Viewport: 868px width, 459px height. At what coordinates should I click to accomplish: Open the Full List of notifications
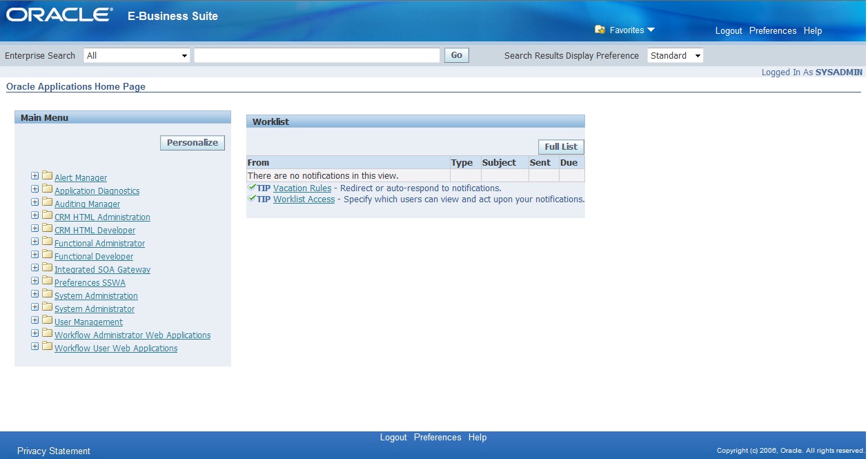coord(560,146)
